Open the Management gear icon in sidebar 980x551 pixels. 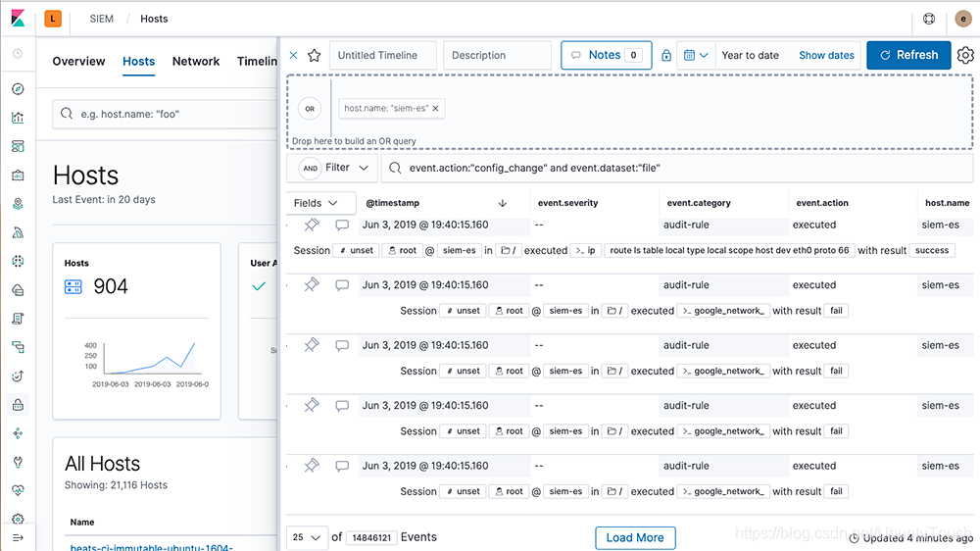point(18,519)
